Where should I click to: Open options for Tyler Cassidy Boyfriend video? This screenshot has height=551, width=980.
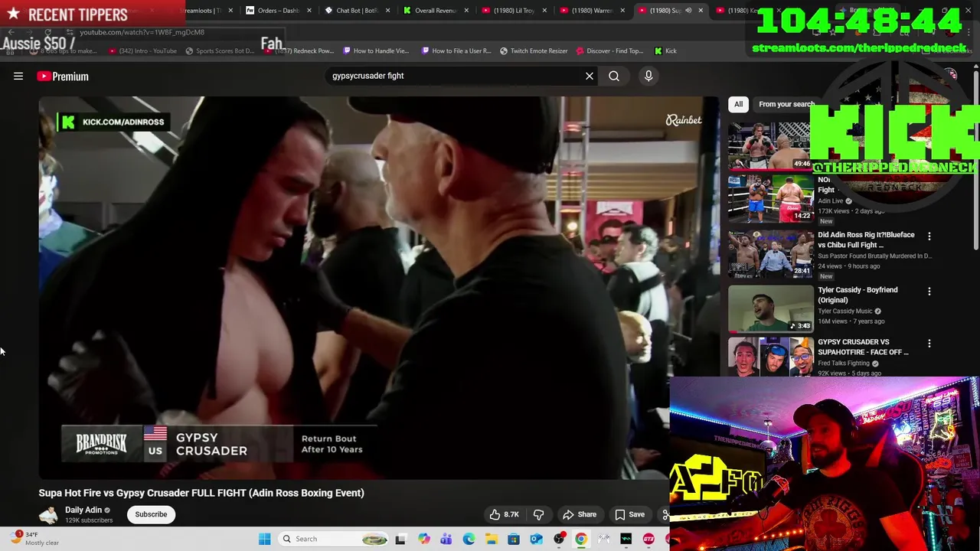929,292
